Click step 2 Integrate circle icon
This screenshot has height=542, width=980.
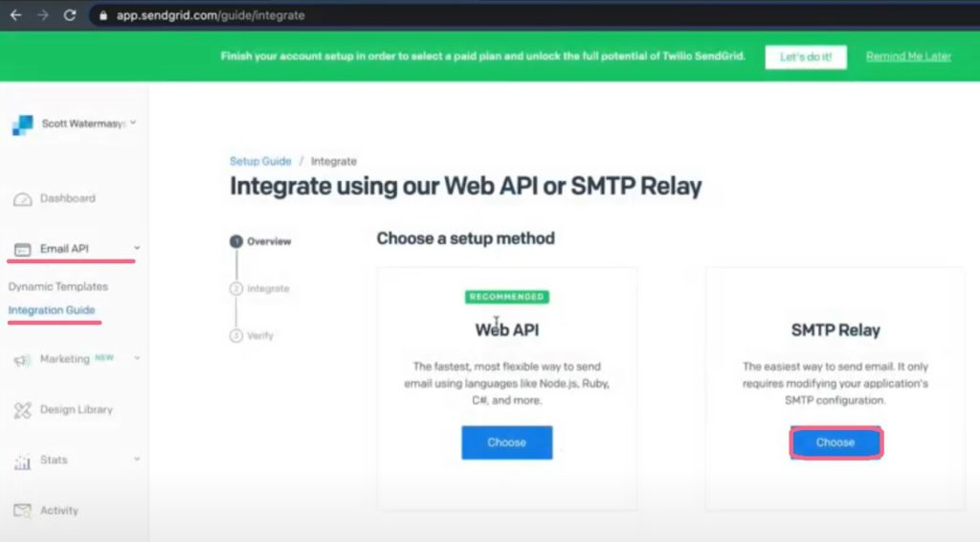(x=235, y=288)
